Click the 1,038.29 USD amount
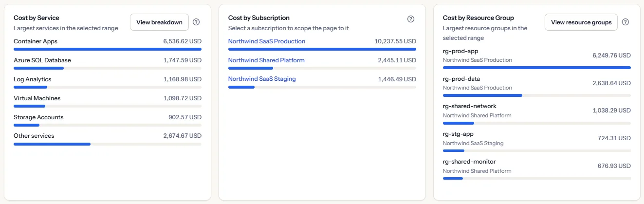Image resolution: width=644 pixels, height=204 pixels. click(x=612, y=111)
